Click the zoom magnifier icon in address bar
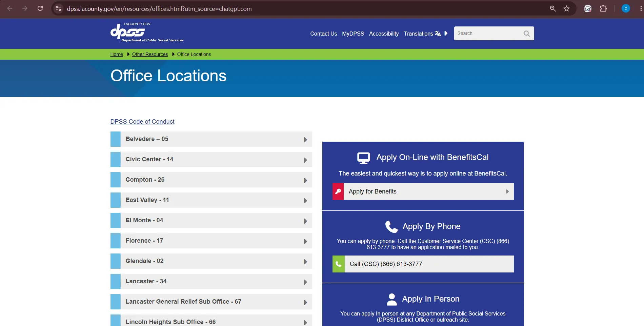The image size is (644, 326). [553, 8]
